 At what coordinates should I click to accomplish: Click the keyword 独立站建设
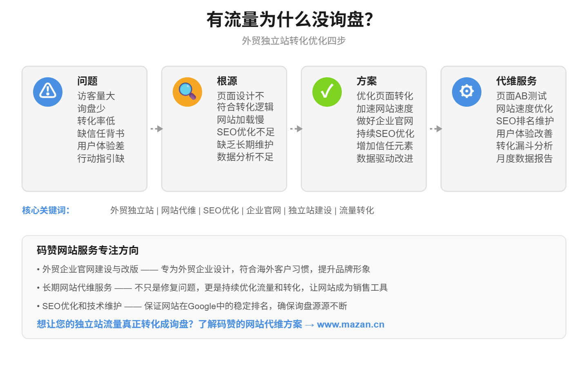pos(310,210)
